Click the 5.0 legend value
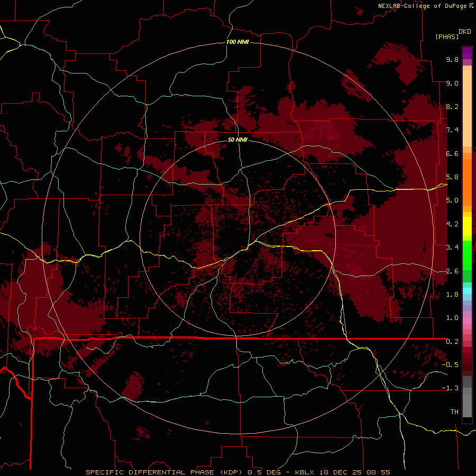 pyautogui.click(x=452, y=200)
